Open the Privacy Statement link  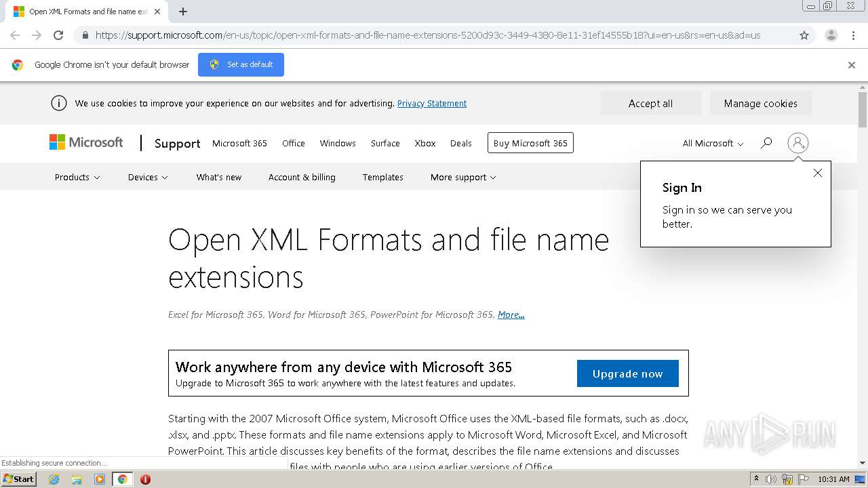432,103
